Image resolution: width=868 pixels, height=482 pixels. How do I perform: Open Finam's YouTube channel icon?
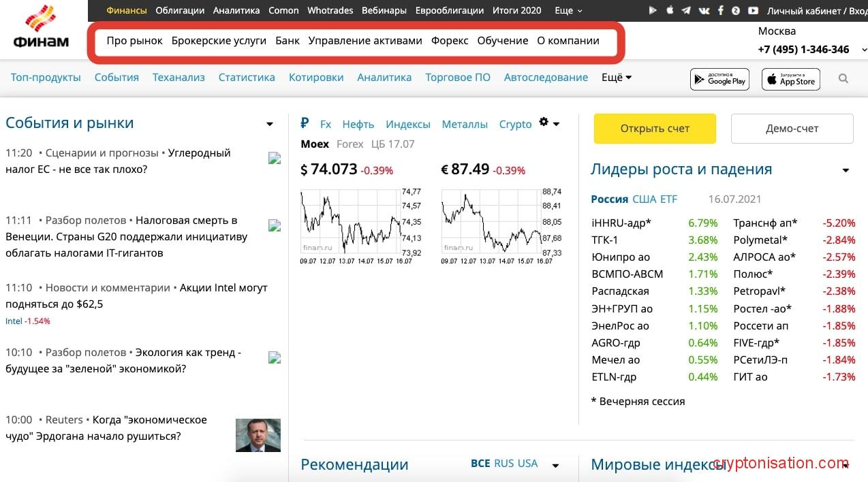(x=753, y=10)
